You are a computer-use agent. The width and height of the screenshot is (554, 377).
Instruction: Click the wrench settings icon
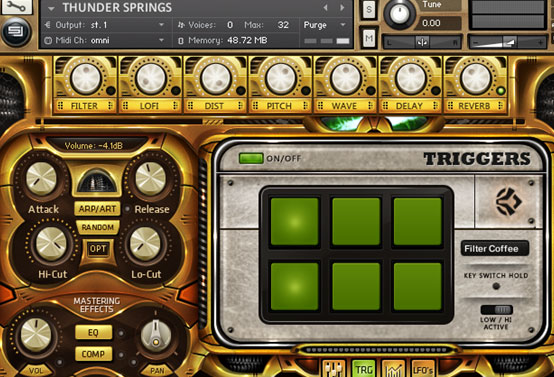16,6
